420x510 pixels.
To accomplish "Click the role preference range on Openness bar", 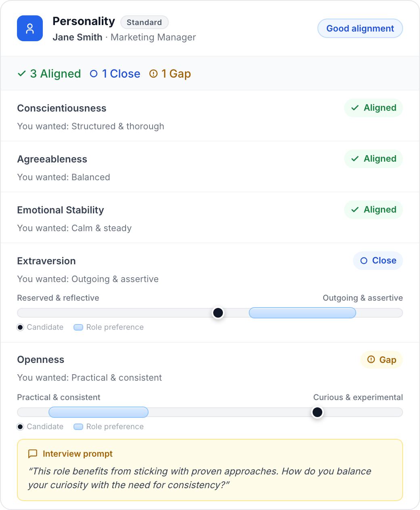I will point(99,412).
